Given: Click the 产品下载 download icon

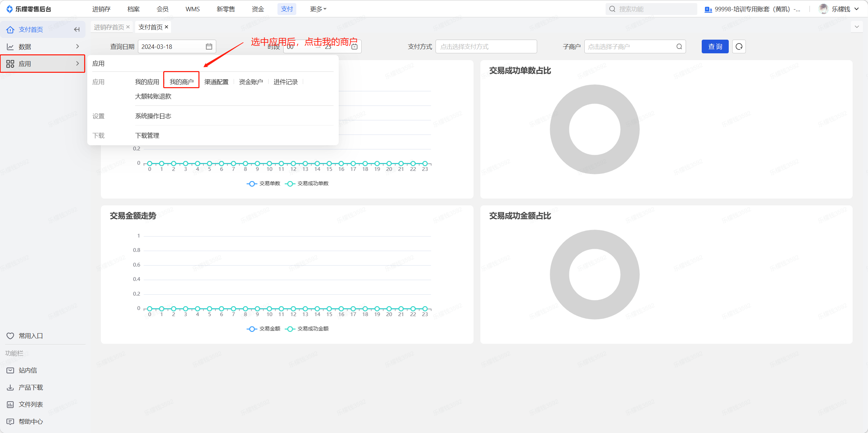Looking at the screenshot, I should [x=10, y=388].
